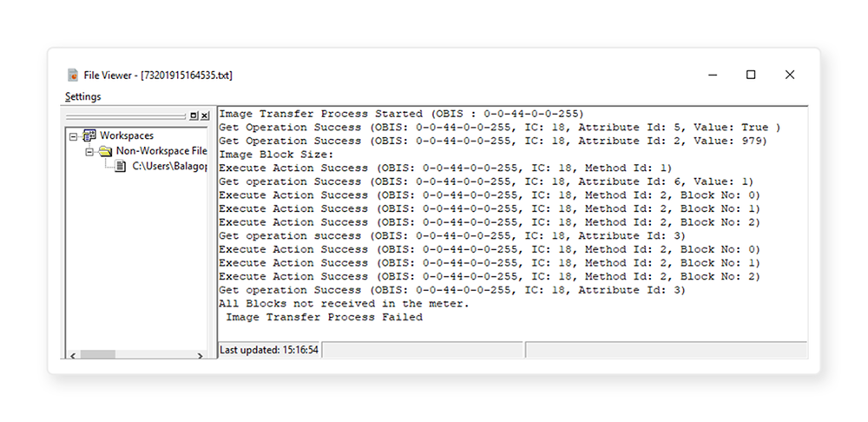Select the C:\Users\Balagop file entry
Image resolution: width=868 pixels, height=422 pixels.
[170, 166]
